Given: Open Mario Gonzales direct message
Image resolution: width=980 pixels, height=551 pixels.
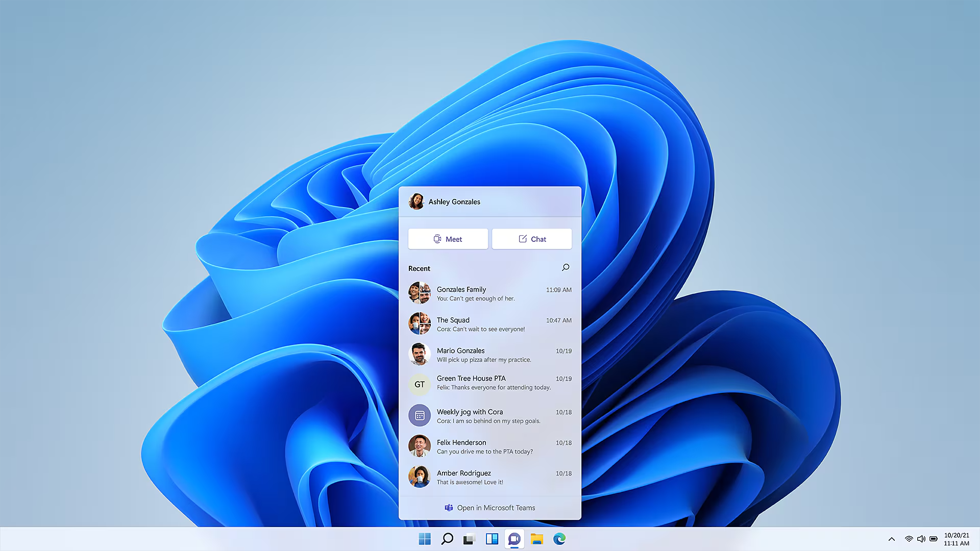Looking at the screenshot, I should [490, 354].
